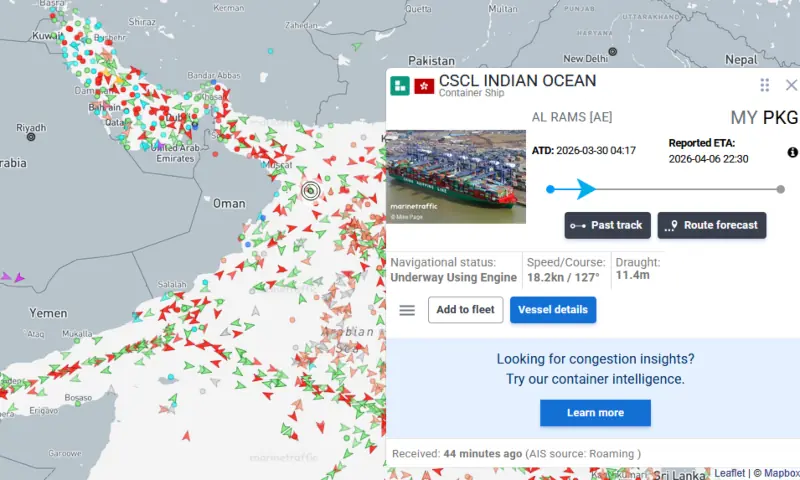Click the Salalah port label on map
Viewport: 800px width, 480px height.
click(172, 284)
